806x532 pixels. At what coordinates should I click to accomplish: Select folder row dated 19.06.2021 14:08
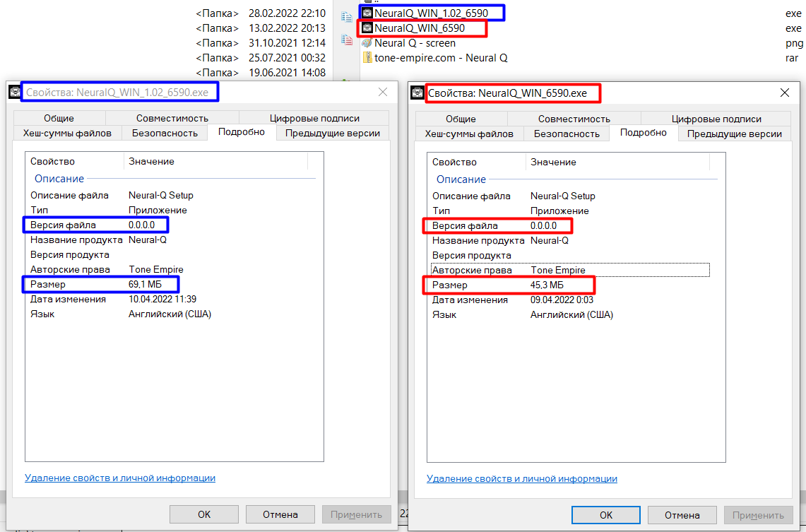click(x=261, y=73)
